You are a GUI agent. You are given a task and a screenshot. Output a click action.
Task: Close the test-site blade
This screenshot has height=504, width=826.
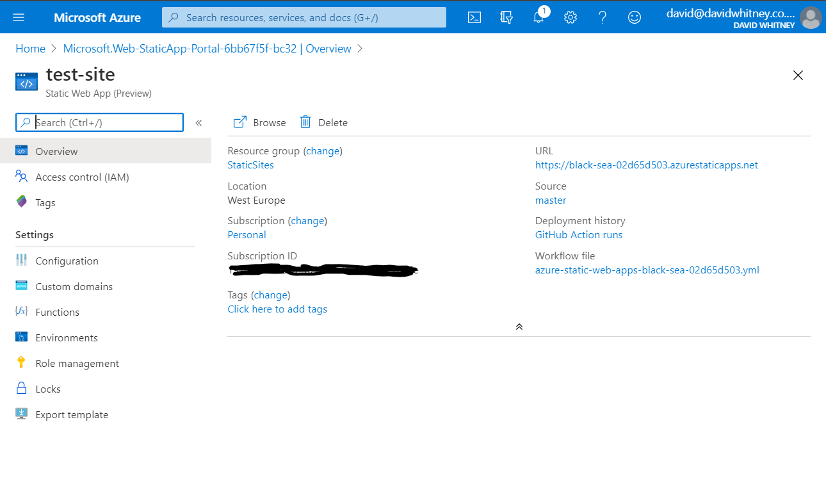798,76
